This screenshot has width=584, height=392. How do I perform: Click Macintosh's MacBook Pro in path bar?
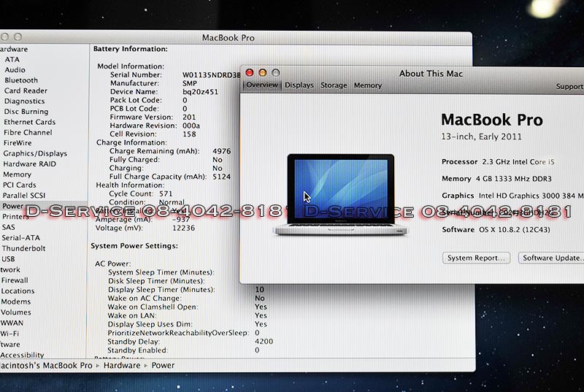(46, 366)
